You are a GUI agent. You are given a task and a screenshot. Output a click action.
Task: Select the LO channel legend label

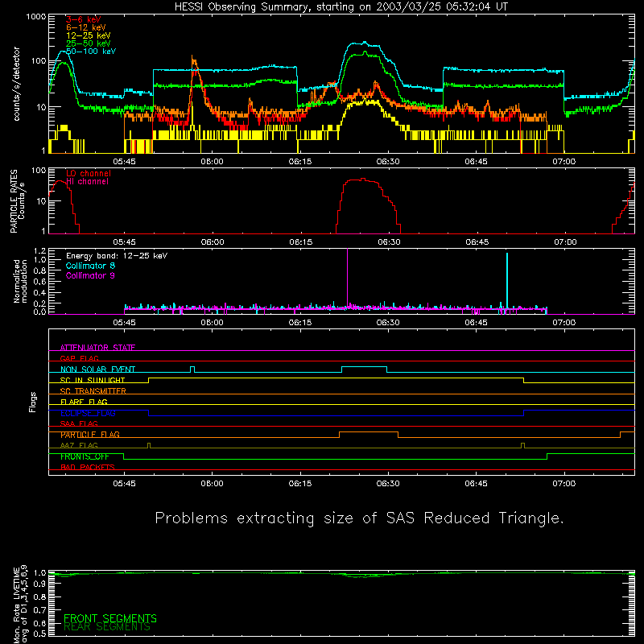click(x=89, y=173)
